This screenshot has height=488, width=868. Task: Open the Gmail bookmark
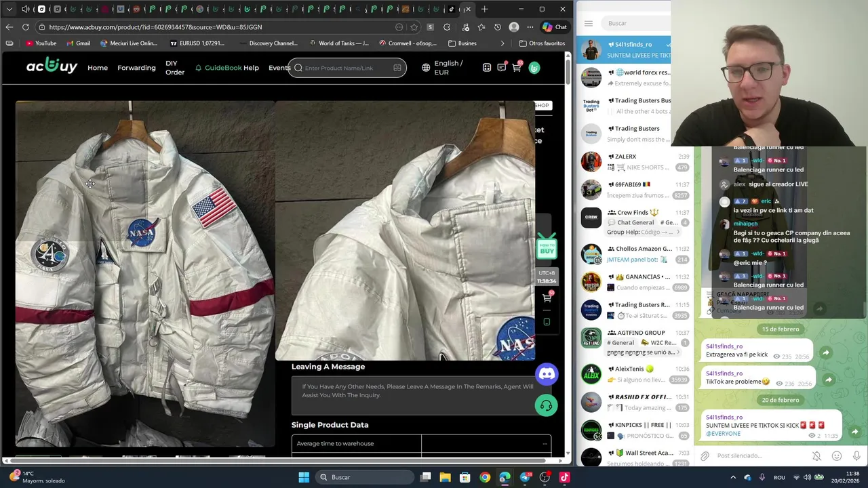tap(79, 43)
